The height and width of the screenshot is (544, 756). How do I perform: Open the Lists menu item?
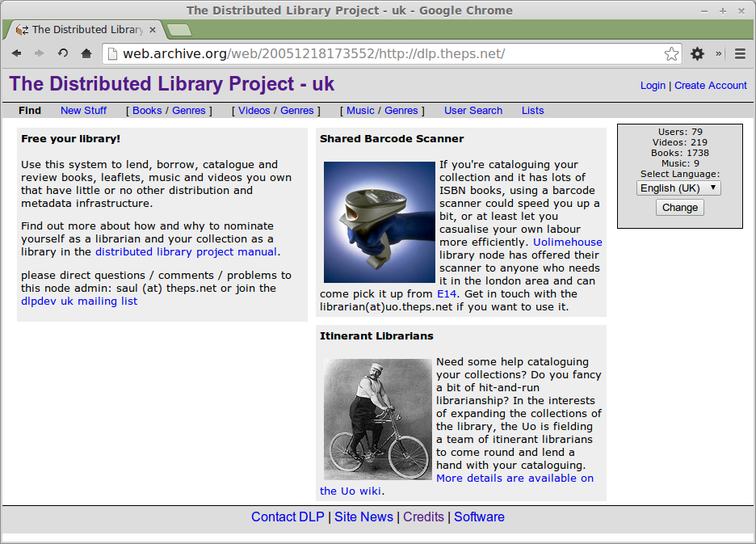click(533, 111)
